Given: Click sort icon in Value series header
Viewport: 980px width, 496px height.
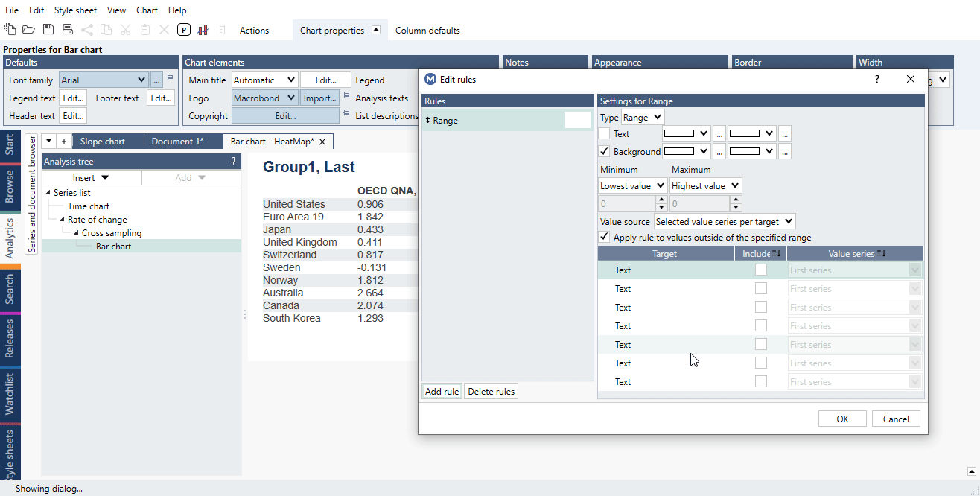Looking at the screenshot, I should (882, 254).
